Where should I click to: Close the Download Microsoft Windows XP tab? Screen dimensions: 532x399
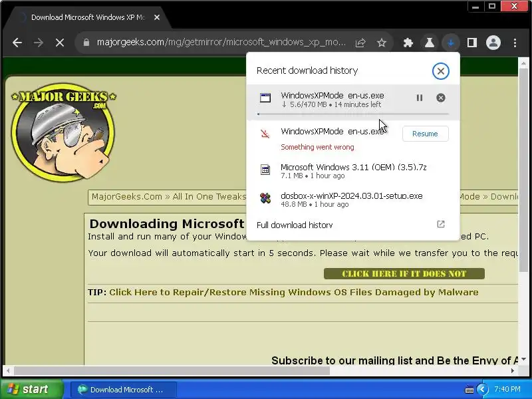click(x=157, y=17)
